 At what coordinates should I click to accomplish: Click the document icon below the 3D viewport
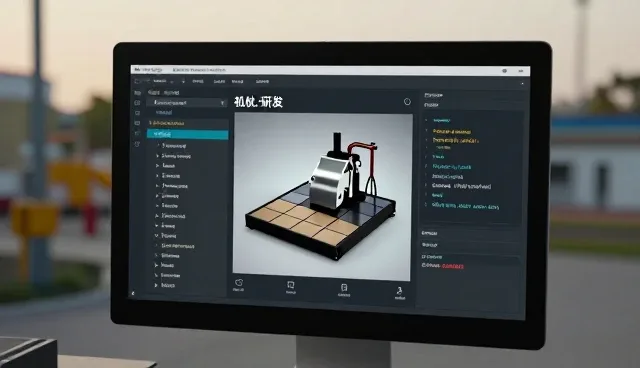coord(344,288)
